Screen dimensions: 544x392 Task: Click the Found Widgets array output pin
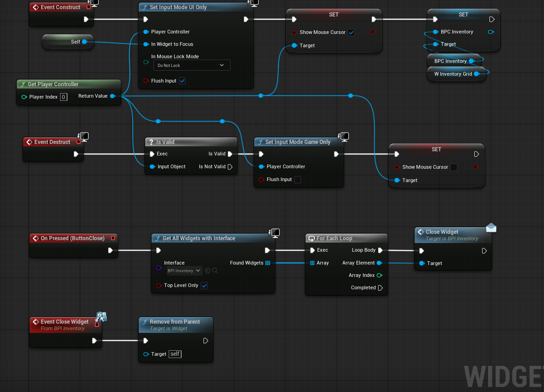268,263
